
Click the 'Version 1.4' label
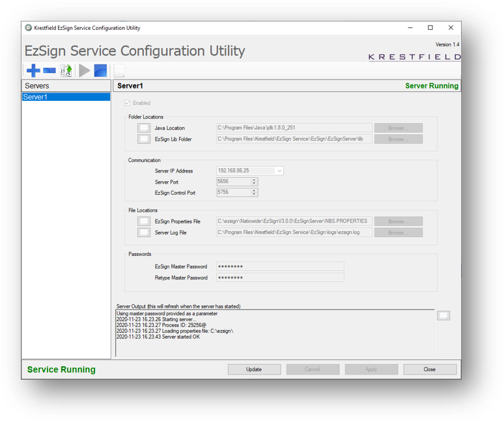point(447,44)
